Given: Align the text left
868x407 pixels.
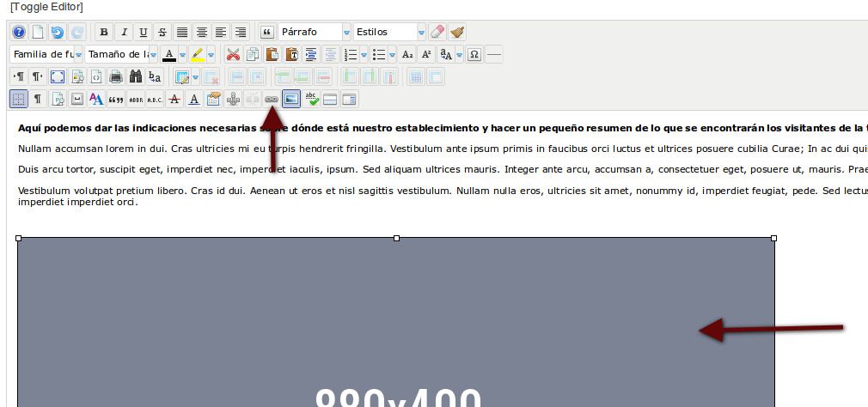Looking at the screenshot, I should [x=220, y=32].
